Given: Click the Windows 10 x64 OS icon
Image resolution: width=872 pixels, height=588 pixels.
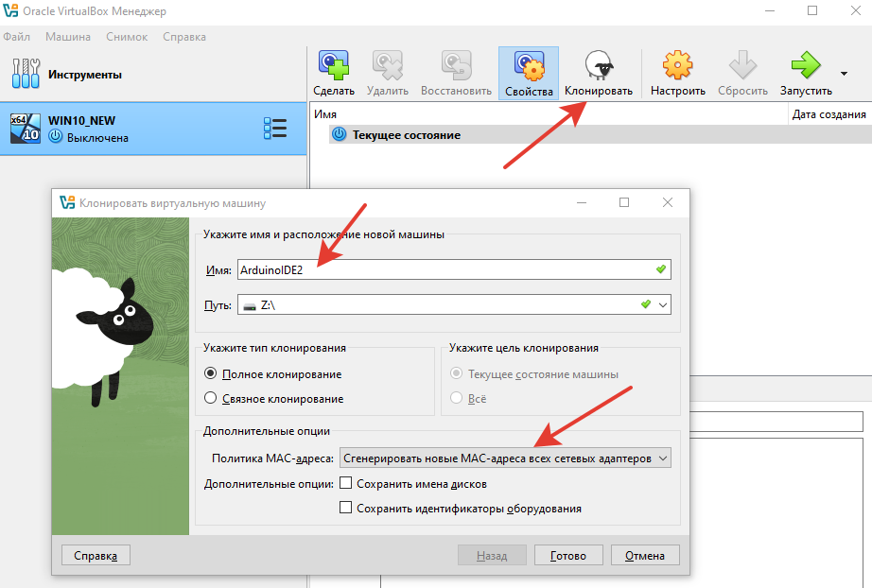Looking at the screenshot, I should [x=26, y=129].
